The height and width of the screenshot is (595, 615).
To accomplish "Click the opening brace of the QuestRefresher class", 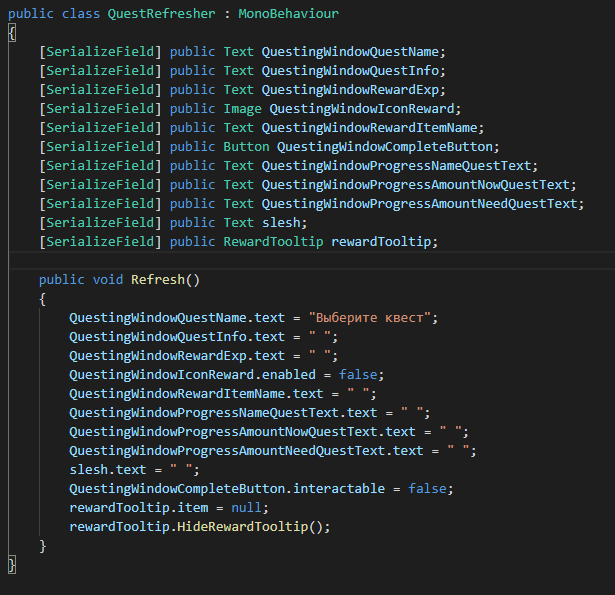I will click(12, 33).
